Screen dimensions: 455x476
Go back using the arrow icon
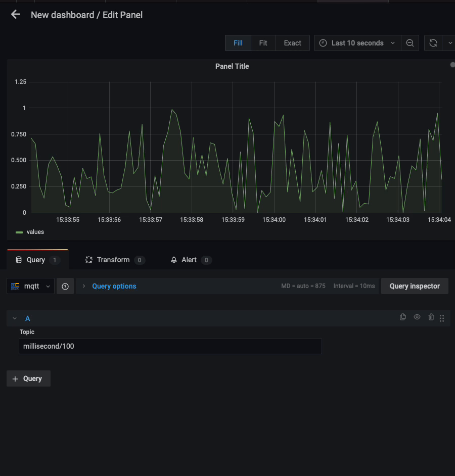point(16,15)
